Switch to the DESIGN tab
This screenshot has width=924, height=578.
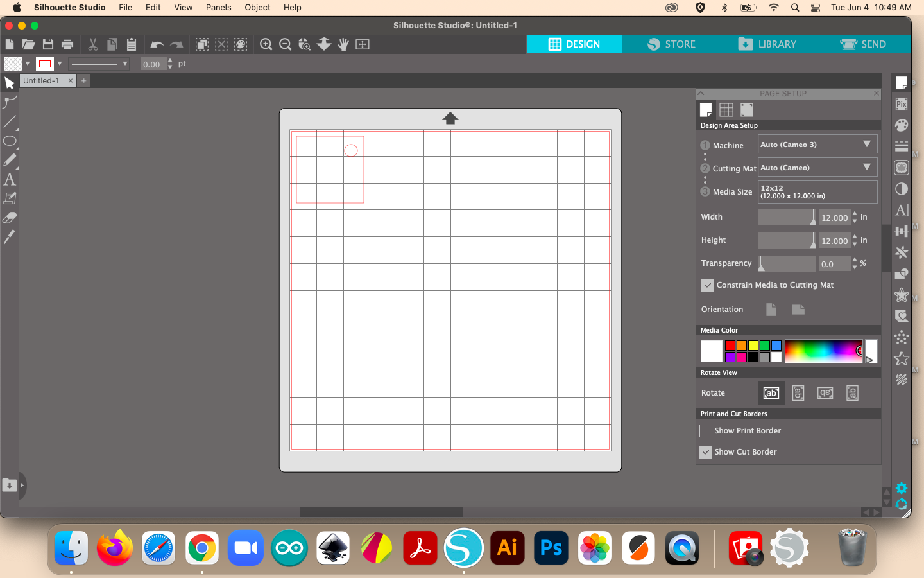click(574, 44)
